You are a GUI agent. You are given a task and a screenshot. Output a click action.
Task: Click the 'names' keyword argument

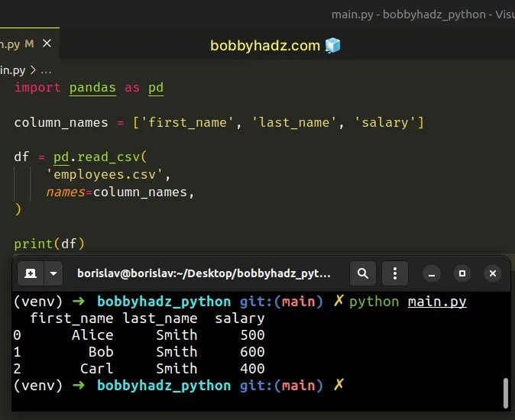(x=66, y=192)
